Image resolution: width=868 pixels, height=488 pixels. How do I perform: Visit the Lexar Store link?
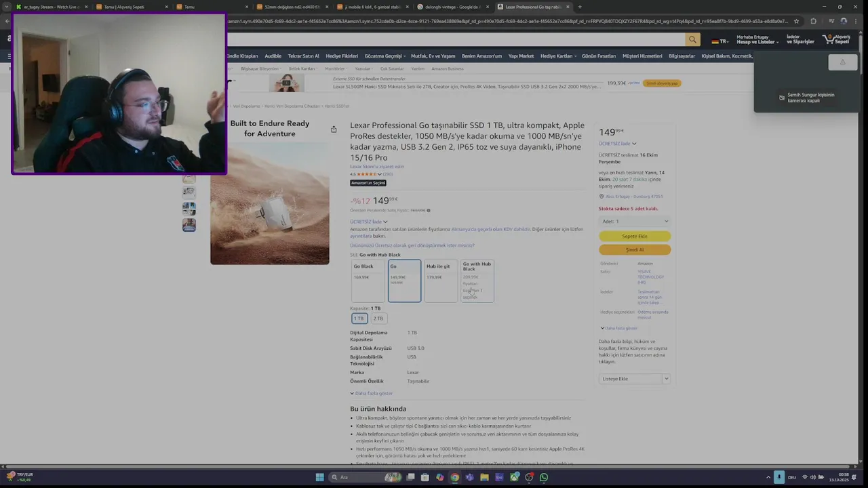(377, 167)
